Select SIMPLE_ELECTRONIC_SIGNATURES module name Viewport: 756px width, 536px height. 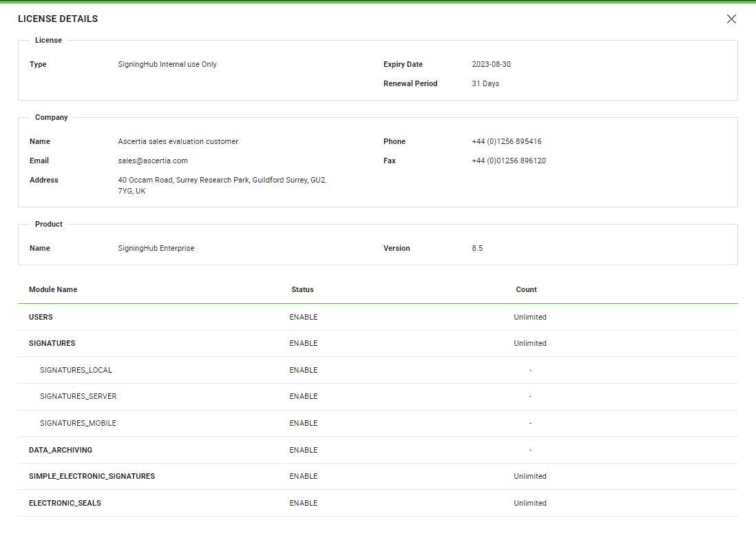92,476
